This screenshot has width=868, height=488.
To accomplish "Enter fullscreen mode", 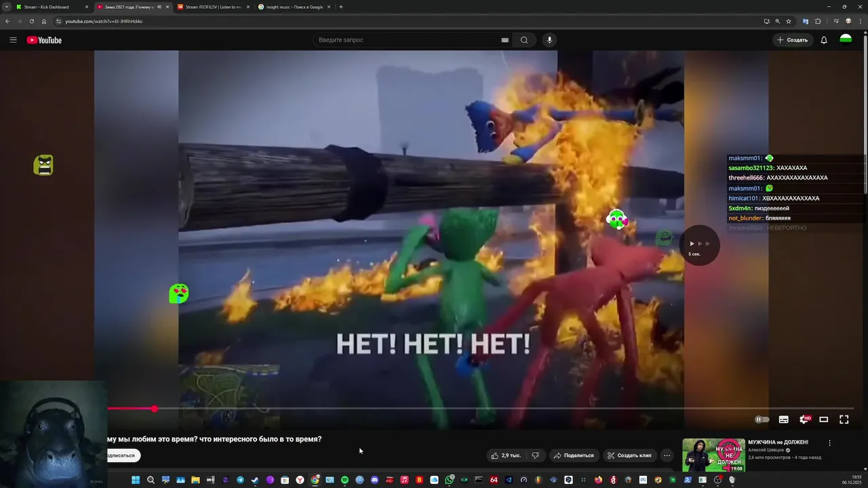I will point(844,420).
